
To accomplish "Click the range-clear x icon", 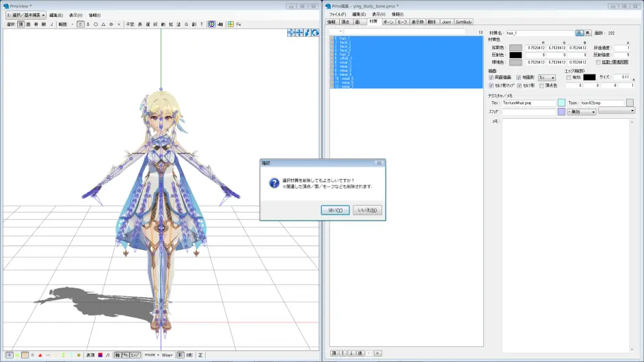I will (119, 24).
